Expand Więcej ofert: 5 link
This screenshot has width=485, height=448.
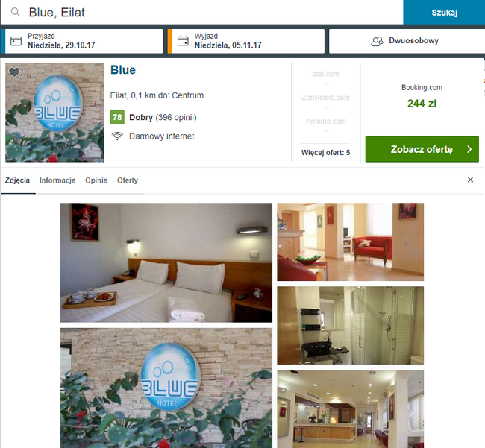pyautogui.click(x=326, y=153)
